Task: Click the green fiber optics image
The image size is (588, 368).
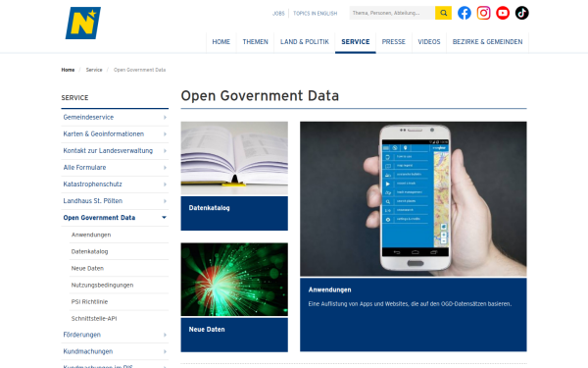Action: 234,280
